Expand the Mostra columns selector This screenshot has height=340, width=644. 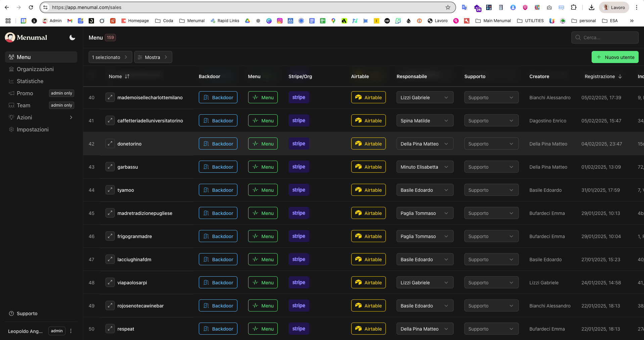click(153, 57)
